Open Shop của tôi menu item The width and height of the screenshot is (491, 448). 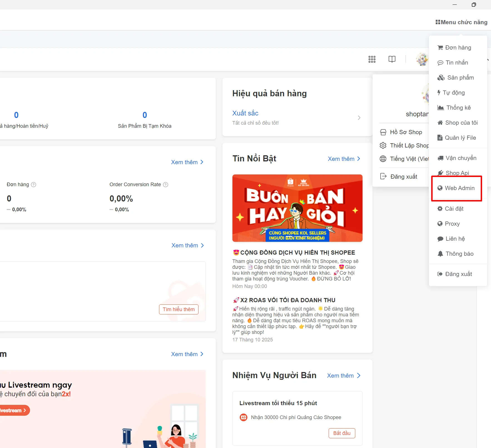pos(458,123)
